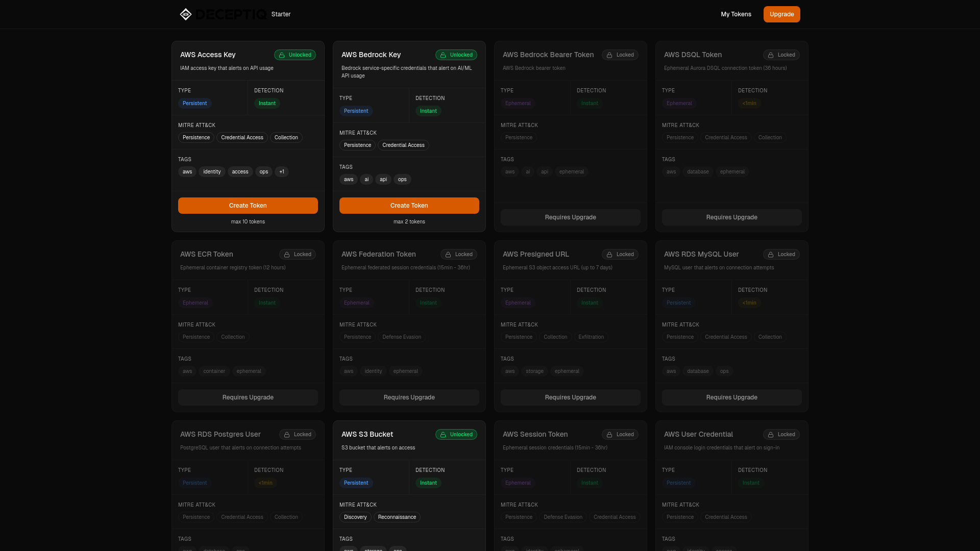Image resolution: width=980 pixels, height=551 pixels.
Task: Click the lock icon on AWS Session Token
Action: click(x=609, y=435)
